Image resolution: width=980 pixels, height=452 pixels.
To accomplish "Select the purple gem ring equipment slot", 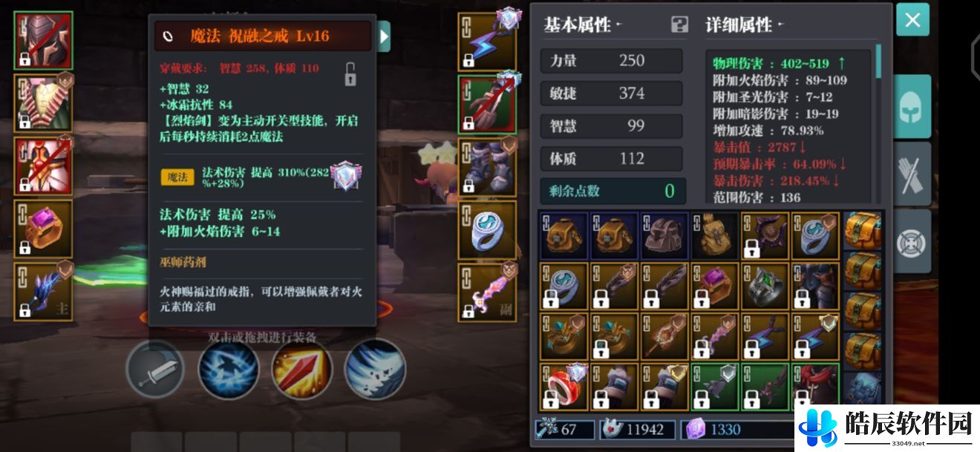I will tap(43, 229).
